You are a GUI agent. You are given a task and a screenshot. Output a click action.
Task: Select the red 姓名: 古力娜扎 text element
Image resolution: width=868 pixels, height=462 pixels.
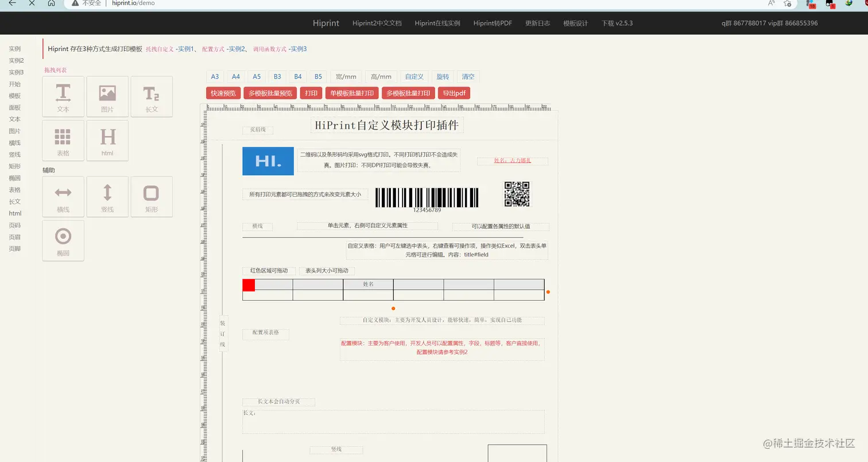point(513,161)
